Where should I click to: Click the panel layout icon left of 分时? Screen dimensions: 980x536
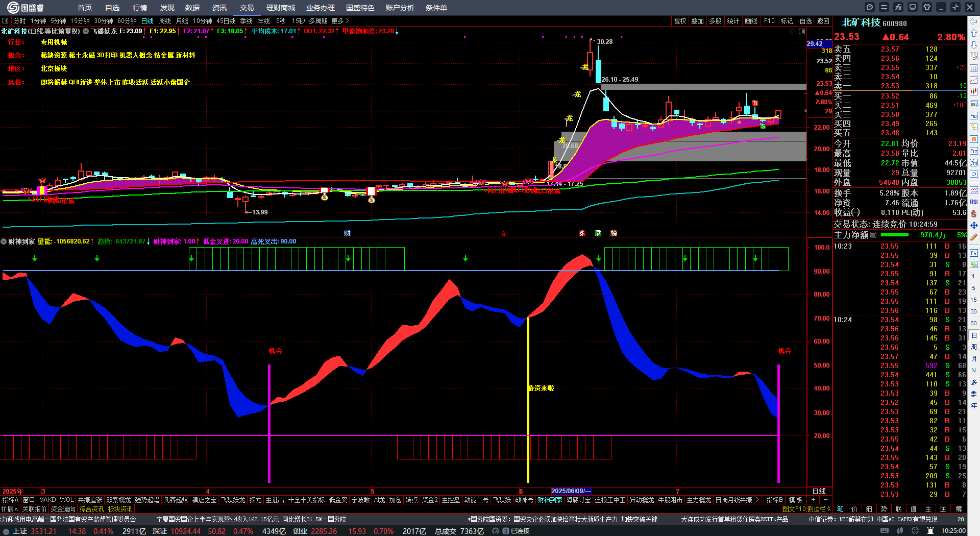[5, 21]
